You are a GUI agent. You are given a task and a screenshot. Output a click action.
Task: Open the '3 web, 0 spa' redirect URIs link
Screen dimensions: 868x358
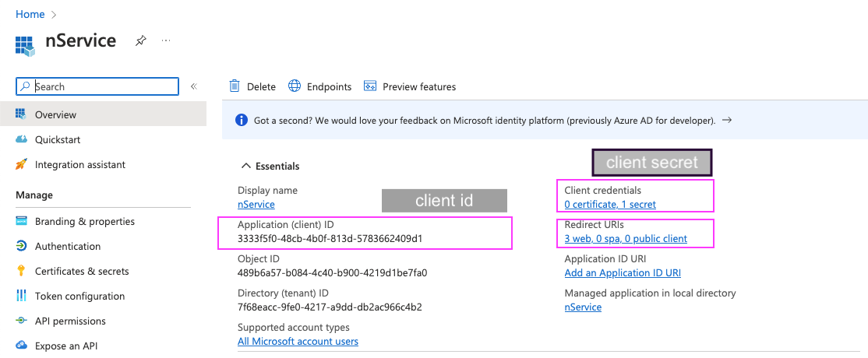pyautogui.click(x=626, y=239)
